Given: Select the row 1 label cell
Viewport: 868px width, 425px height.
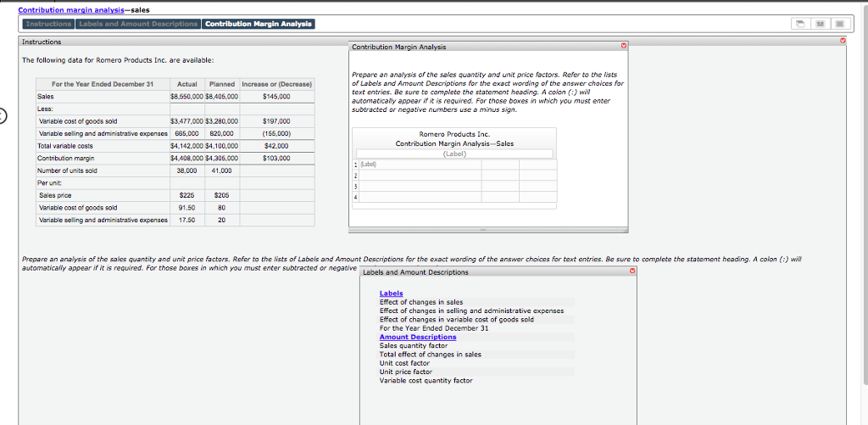Looking at the screenshot, I should click(420, 165).
